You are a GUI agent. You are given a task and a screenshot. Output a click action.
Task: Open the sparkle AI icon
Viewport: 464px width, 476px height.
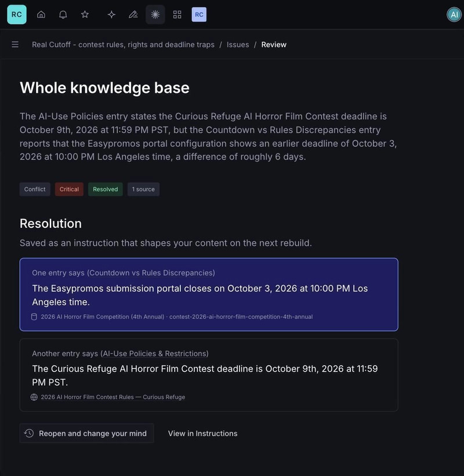(x=111, y=14)
